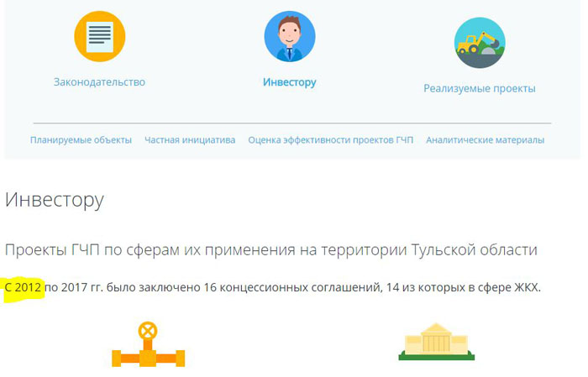This screenshot has width=588, height=377.
Task: Click the large Инвестору page heading
Action: click(55, 200)
